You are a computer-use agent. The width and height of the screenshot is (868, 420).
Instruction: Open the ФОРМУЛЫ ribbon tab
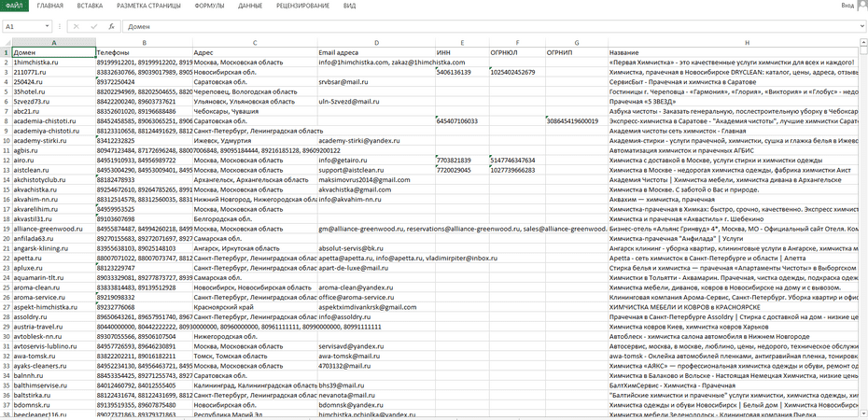coord(209,6)
